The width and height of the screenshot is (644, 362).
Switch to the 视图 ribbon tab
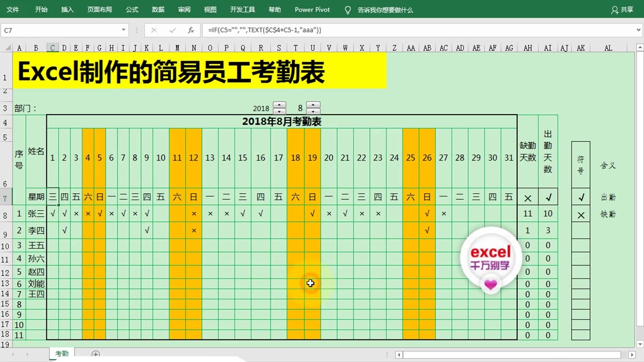pyautogui.click(x=210, y=10)
